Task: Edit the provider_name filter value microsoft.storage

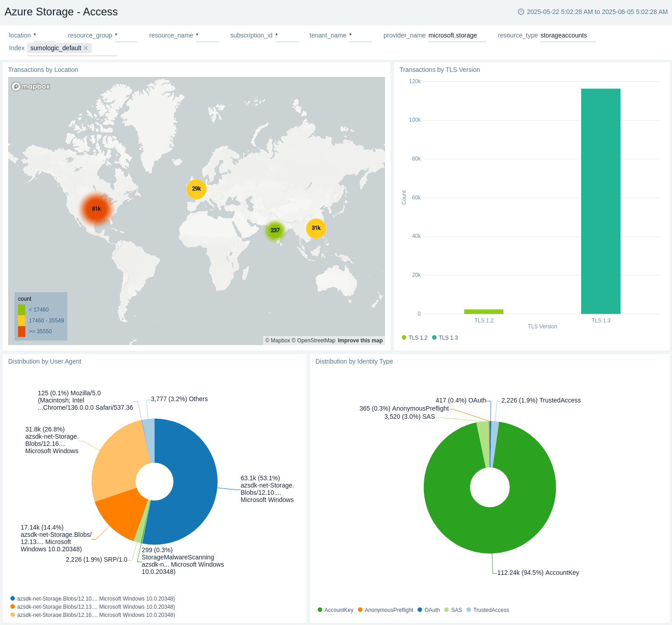Action: coord(457,36)
